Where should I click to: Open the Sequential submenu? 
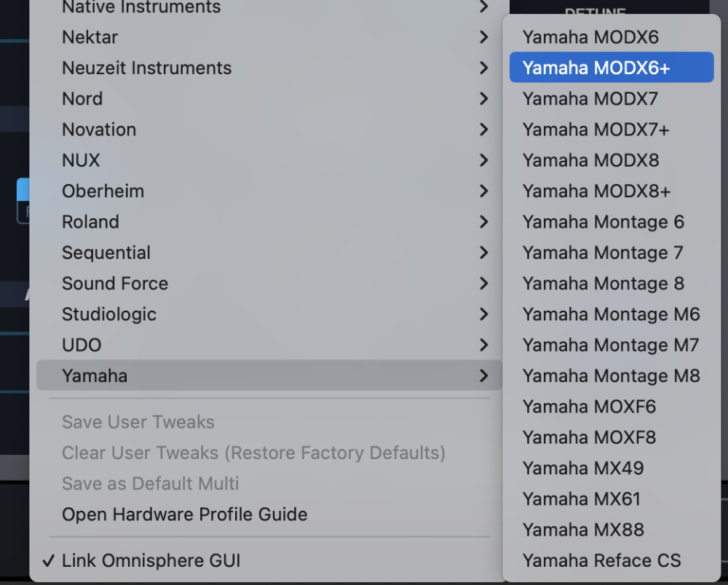click(106, 252)
